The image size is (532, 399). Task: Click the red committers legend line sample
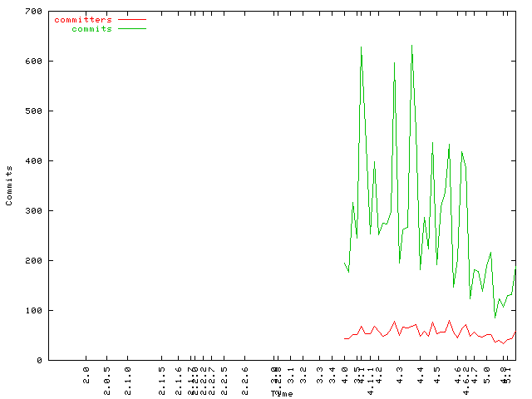131,19
